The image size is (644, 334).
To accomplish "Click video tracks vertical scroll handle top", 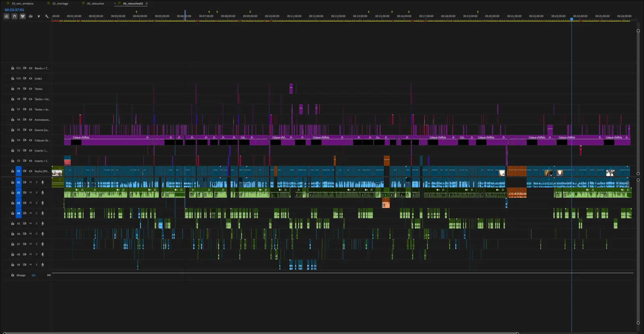I will 638,31.
